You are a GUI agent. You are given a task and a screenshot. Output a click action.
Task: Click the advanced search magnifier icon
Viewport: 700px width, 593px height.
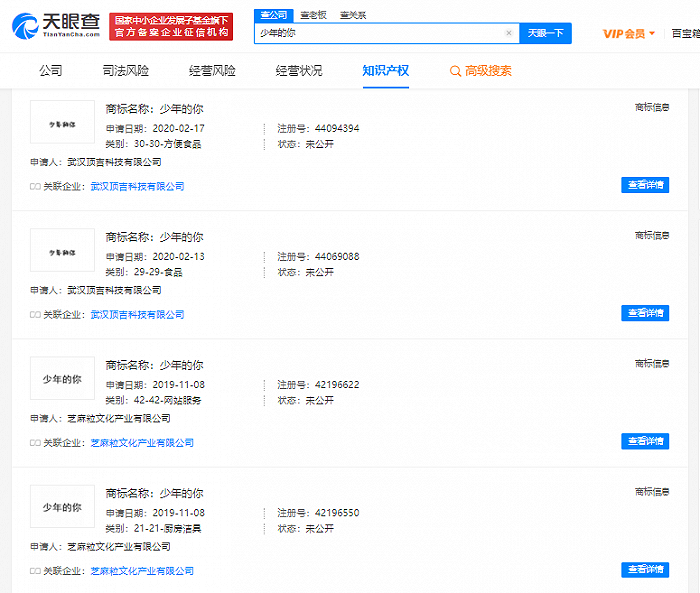[455, 71]
